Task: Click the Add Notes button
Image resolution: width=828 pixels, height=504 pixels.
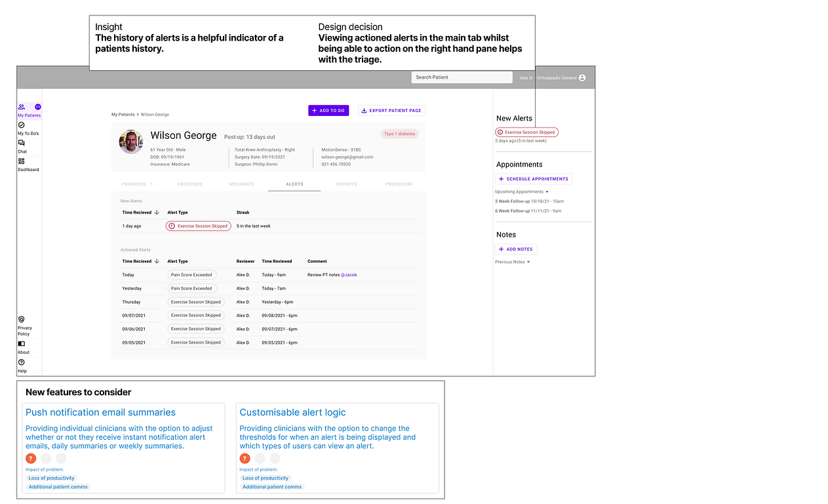Action: click(516, 249)
